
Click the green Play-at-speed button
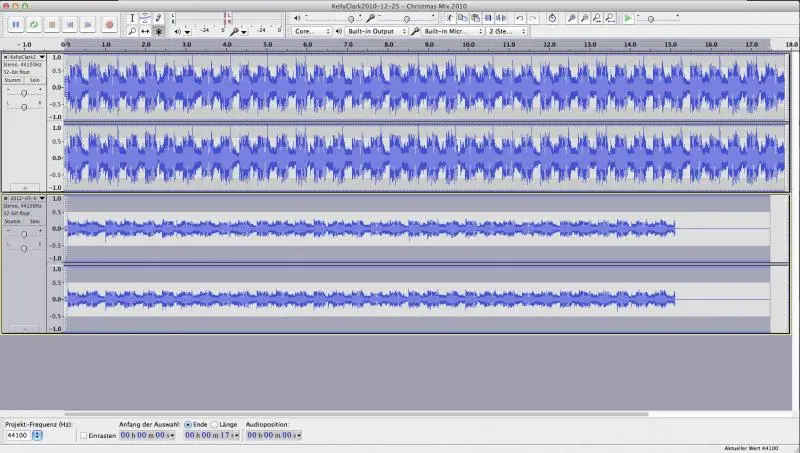[x=628, y=18]
